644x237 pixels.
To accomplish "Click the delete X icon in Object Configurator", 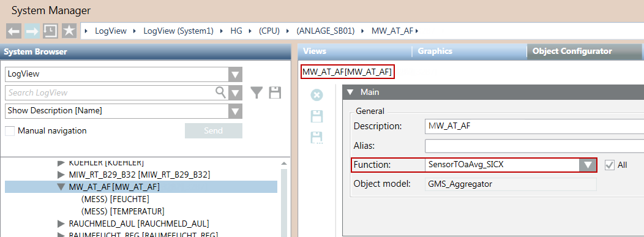I will [316, 96].
